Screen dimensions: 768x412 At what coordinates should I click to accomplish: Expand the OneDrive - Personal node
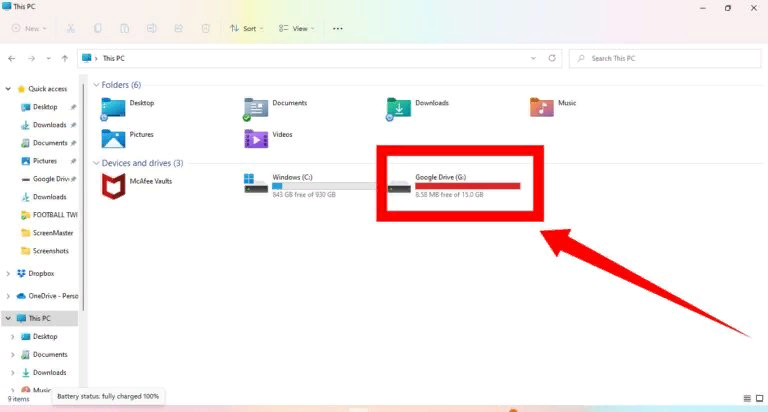8,296
